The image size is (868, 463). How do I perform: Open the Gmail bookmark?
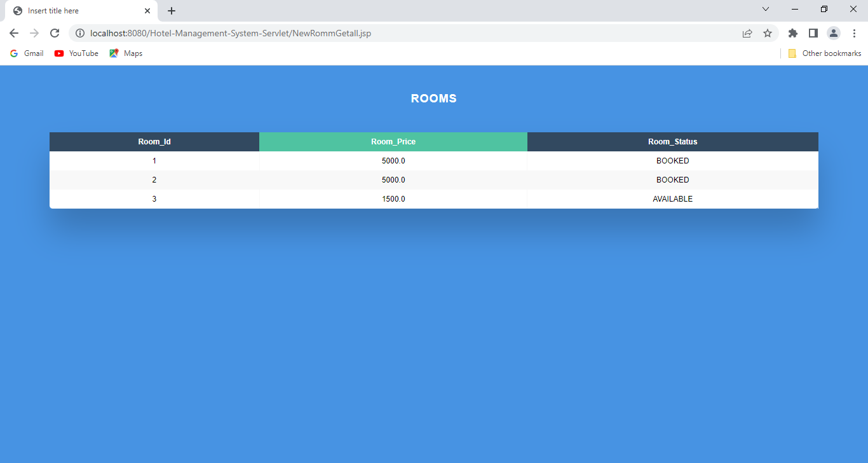tap(27, 53)
